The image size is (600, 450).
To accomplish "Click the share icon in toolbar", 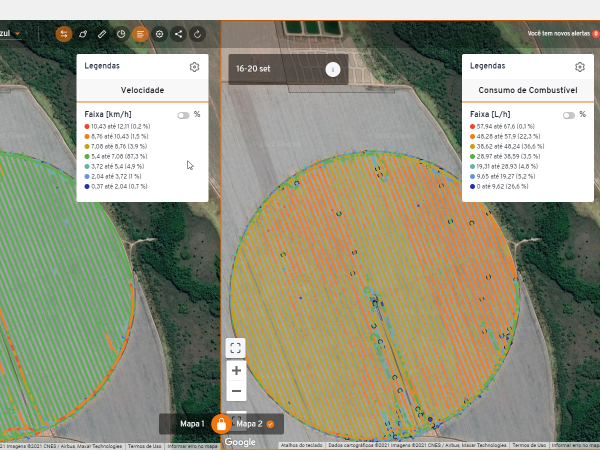I will (x=178, y=34).
